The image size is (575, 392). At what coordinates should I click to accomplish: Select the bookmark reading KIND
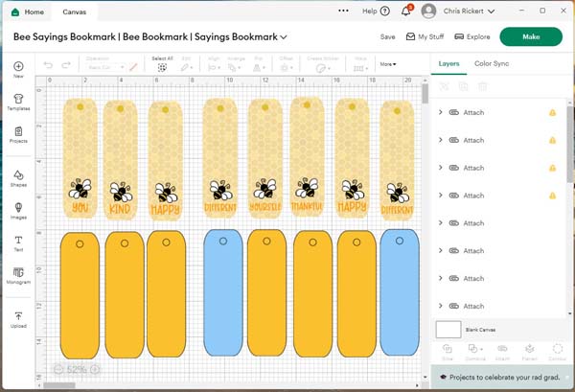click(121, 159)
